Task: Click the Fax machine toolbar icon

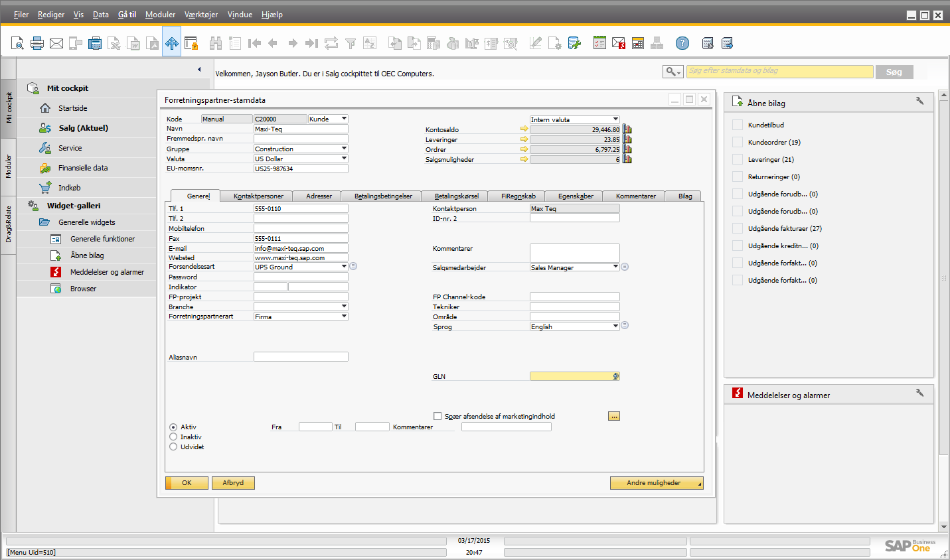Action: point(95,44)
